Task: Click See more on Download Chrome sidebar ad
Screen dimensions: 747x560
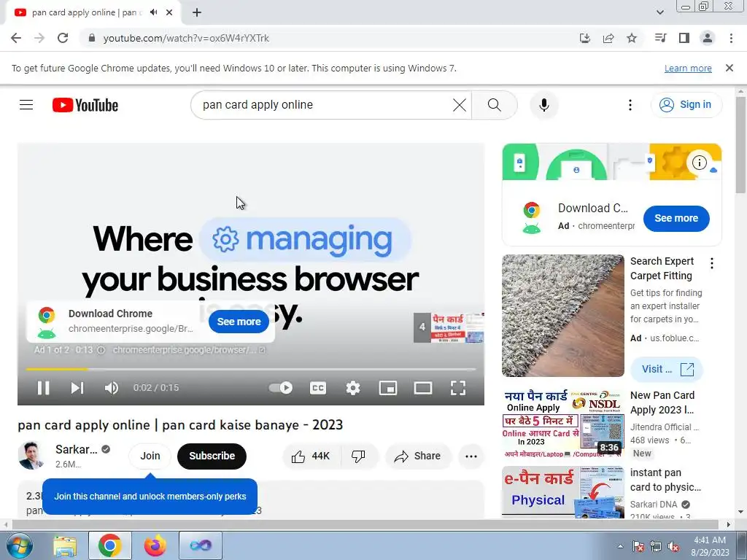Action: pos(676,218)
